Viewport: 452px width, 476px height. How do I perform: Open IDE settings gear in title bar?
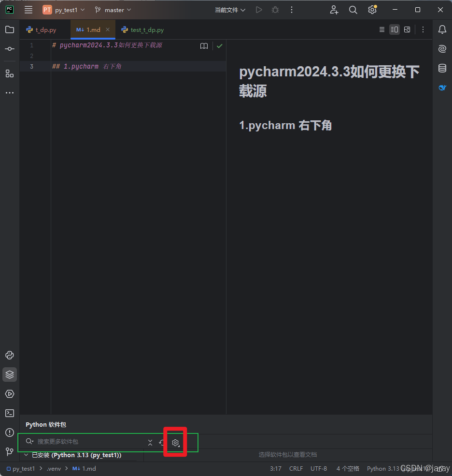point(372,10)
